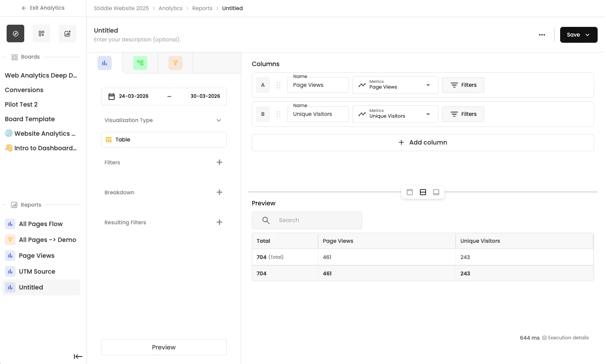
Task: Open Intro to Dashboard board
Action: [x=41, y=148]
